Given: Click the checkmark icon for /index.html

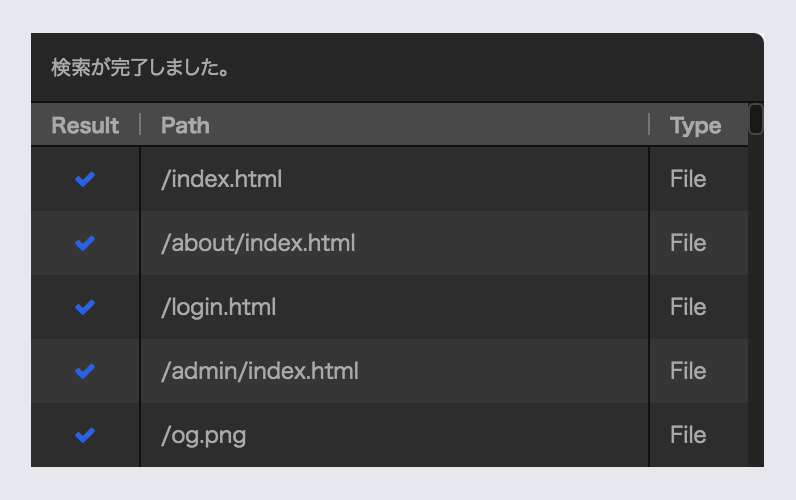Looking at the screenshot, I should pos(85,179).
